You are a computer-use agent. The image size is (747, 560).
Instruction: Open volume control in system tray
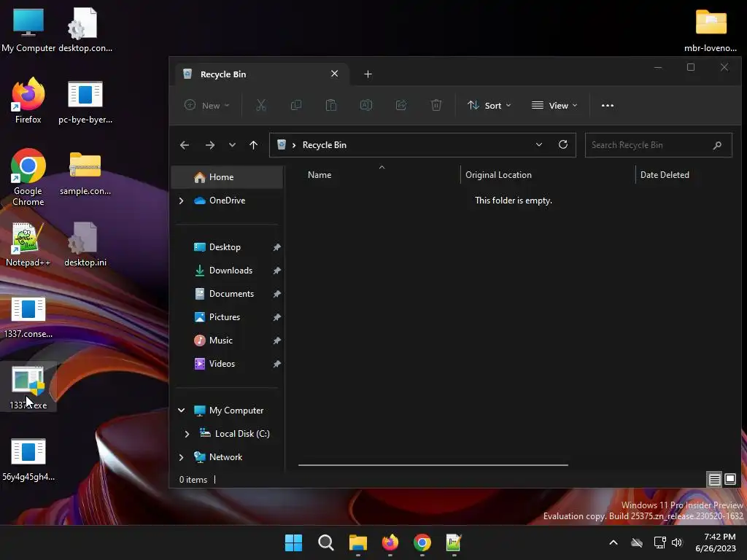(x=677, y=542)
